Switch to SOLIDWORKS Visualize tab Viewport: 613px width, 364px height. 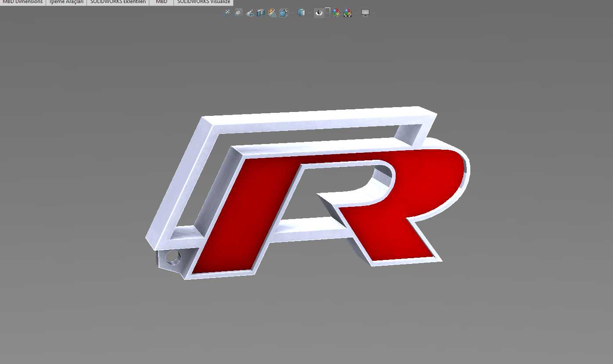[x=203, y=2]
